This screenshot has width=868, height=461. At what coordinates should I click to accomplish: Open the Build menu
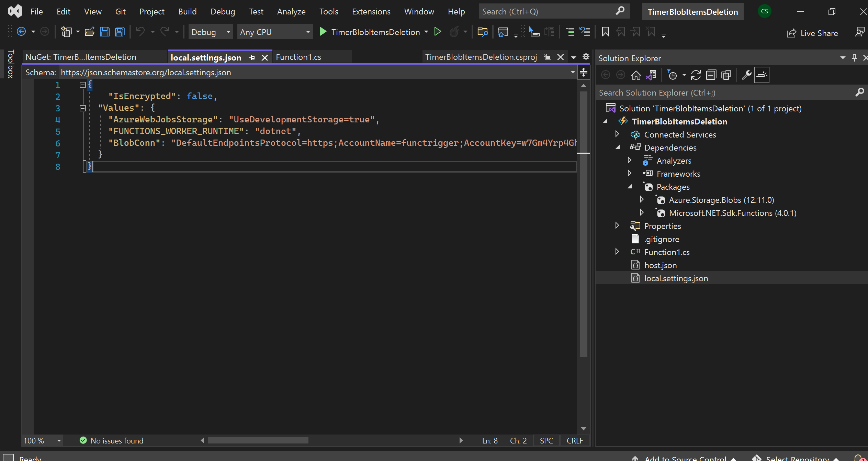[x=187, y=11]
